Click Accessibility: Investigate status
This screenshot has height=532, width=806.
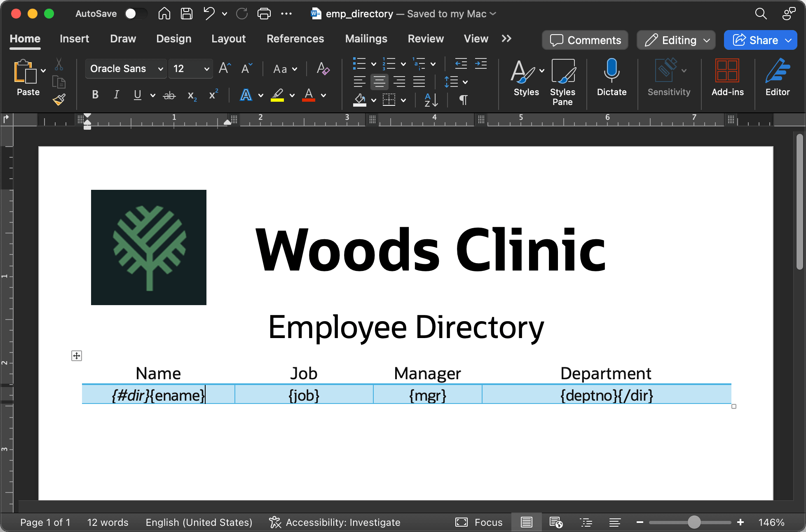335,522
